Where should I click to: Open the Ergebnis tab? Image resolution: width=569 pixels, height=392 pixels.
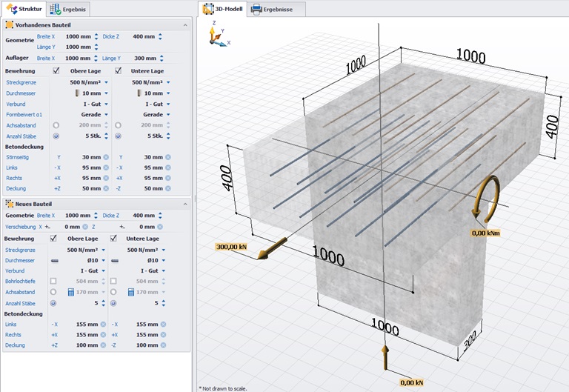[x=68, y=9]
